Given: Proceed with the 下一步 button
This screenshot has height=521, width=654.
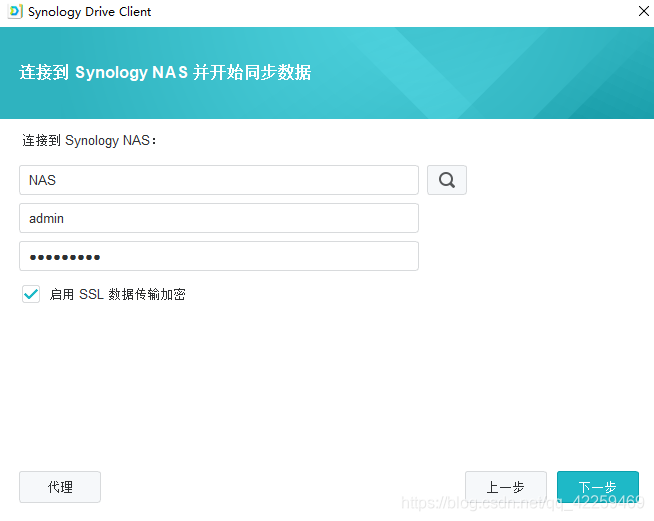Looking at the screenshot, I should click(598, 487).
